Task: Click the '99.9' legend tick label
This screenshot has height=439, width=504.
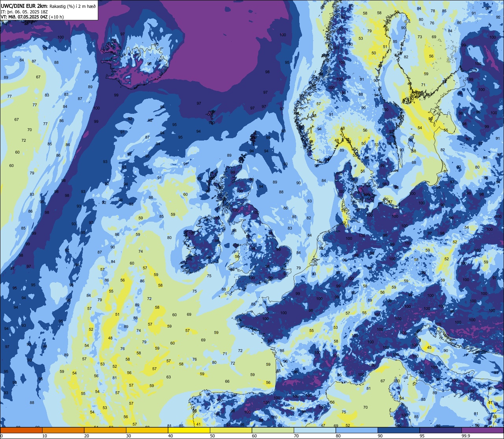Action: pos(466,436)
